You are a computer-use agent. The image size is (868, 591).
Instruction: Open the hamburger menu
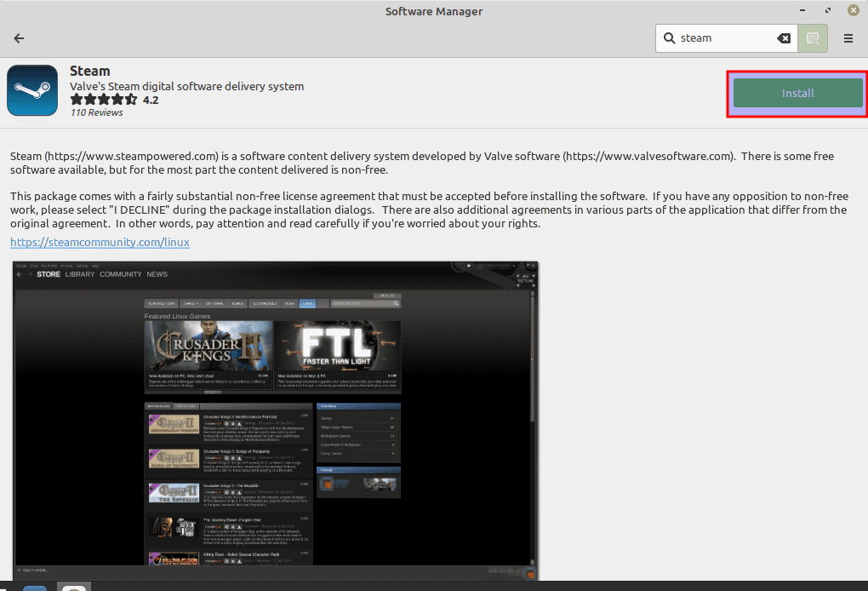848,38
